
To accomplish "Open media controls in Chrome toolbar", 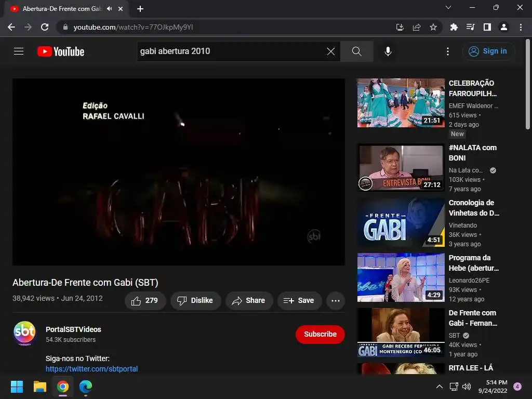I will (471, 27).
